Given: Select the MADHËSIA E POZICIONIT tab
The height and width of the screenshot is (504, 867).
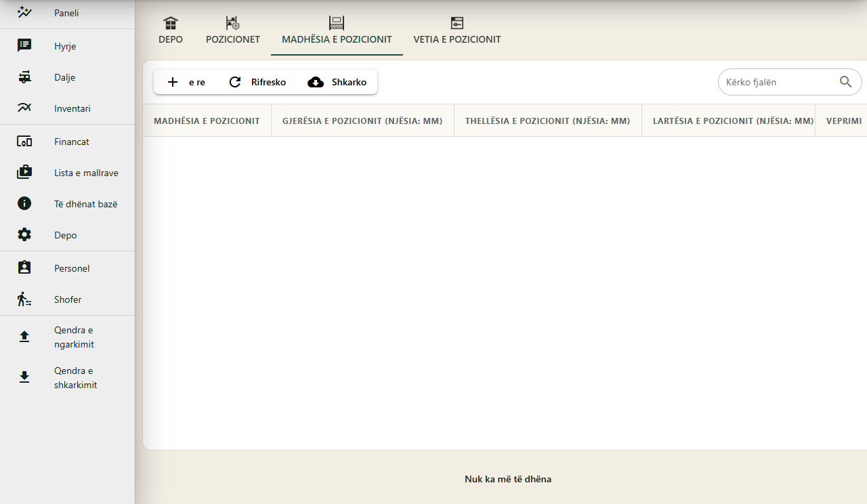Looking at the screenshot, I should coord(337,32).
